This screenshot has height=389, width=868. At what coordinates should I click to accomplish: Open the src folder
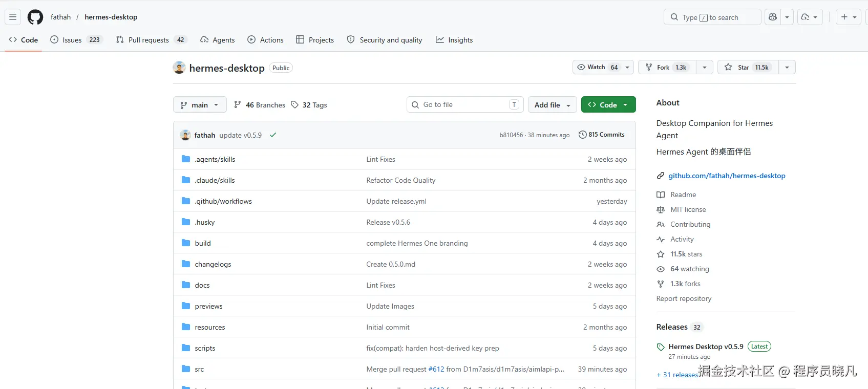coord(199,369)
